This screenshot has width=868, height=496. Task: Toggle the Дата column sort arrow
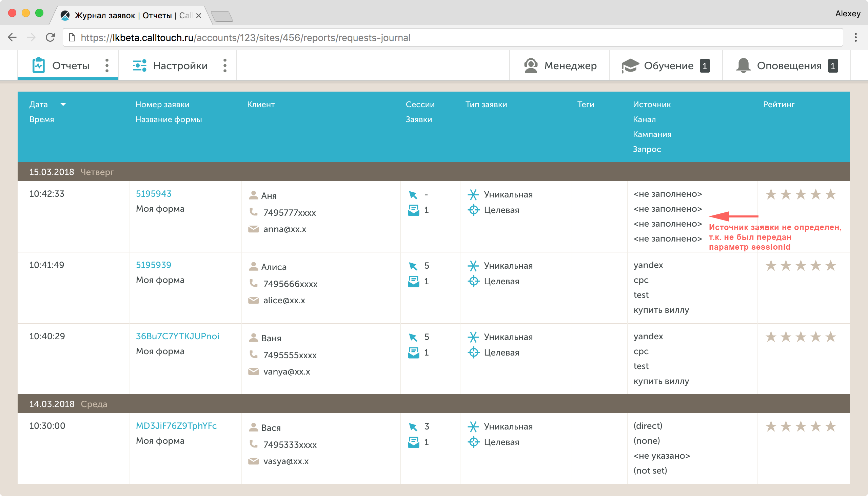pyautogui.click(x=63, y=104)
